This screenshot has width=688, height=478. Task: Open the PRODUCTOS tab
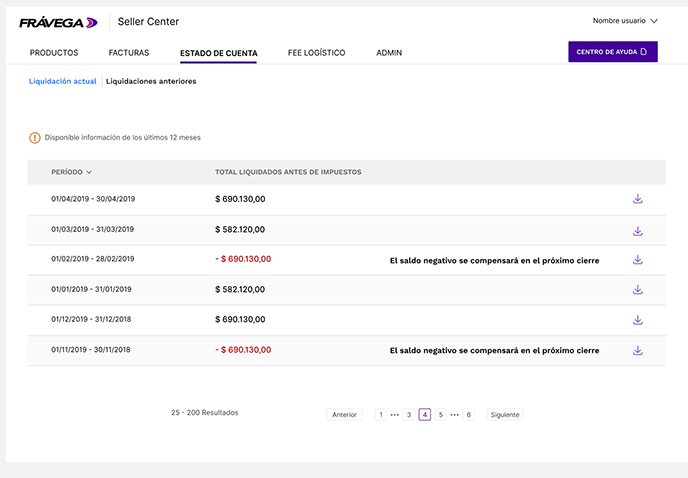click(x=54, y=53)
